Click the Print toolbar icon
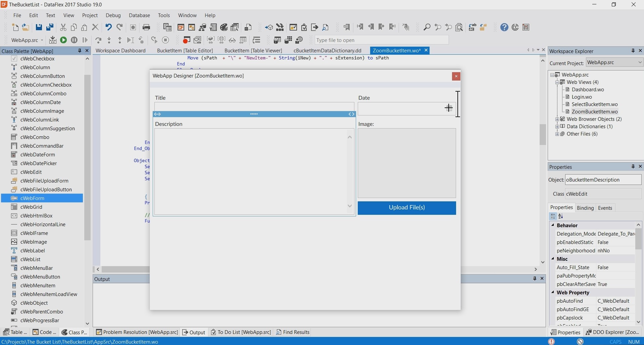 tap(146, 28)
